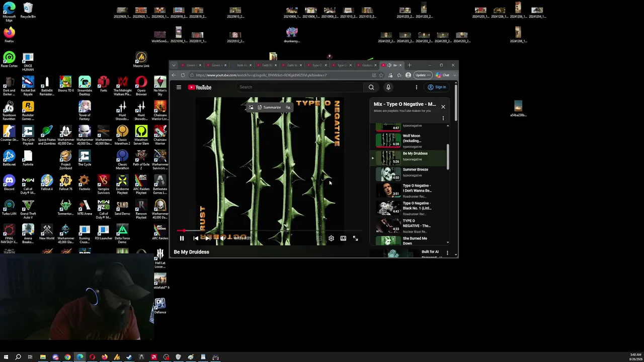Select the Maono Link desktop icon
The image size is (644, 362).
pyautogui.click(x=141, y=59)
